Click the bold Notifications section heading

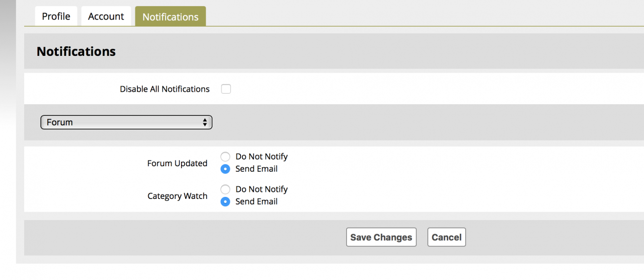click(76, 51)
